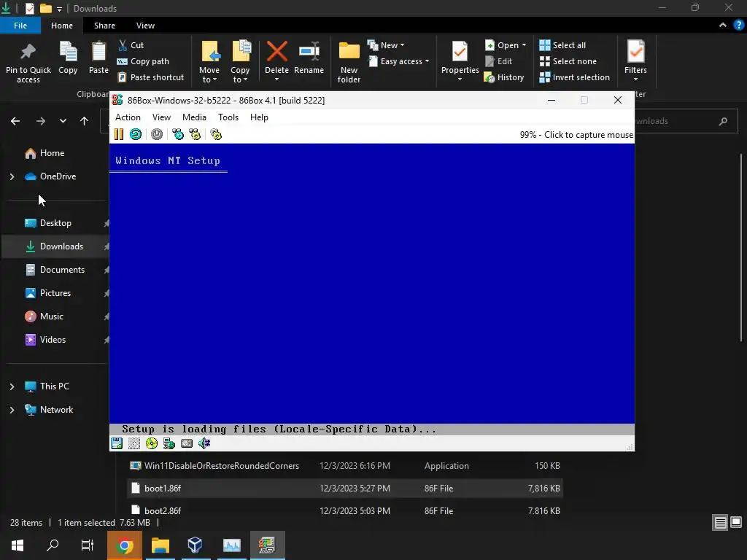Open the recent locations chevron
Image resolution: width=747 pixels, height=560 pixels.
63,121
